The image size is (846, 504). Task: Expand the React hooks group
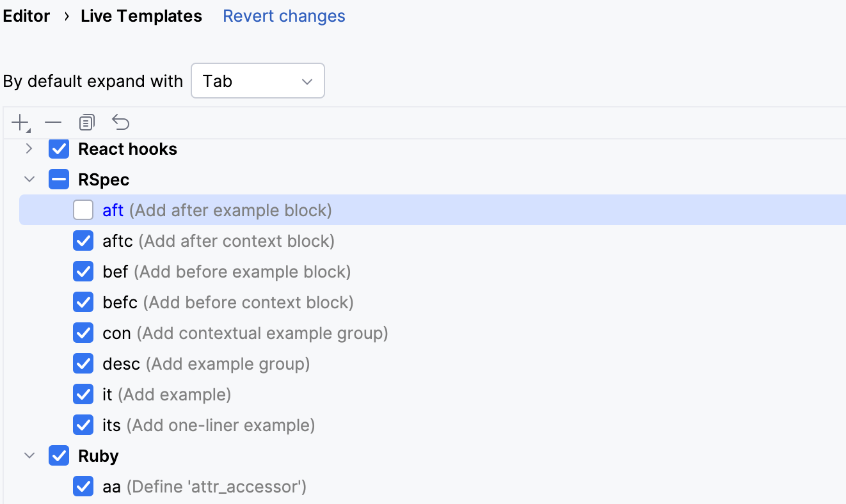pyautogui.click(x=29, y=148)
